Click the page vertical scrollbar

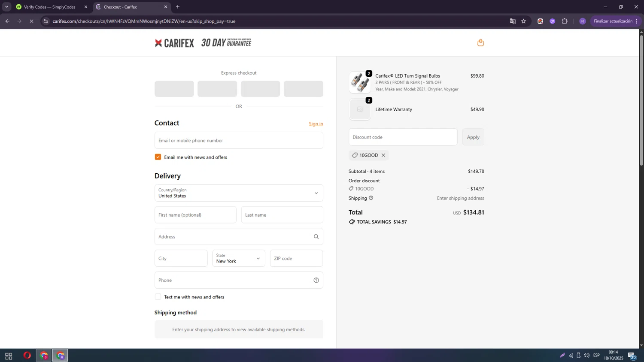click(x=641, y=101)
